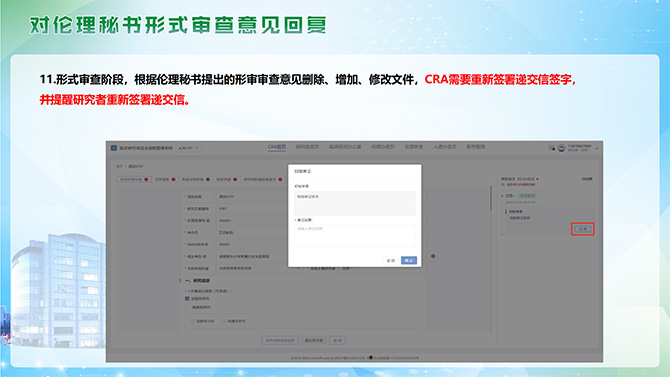Open the eCRI project selector dropdown
This screenshot has height=377, width=670.
188,148
